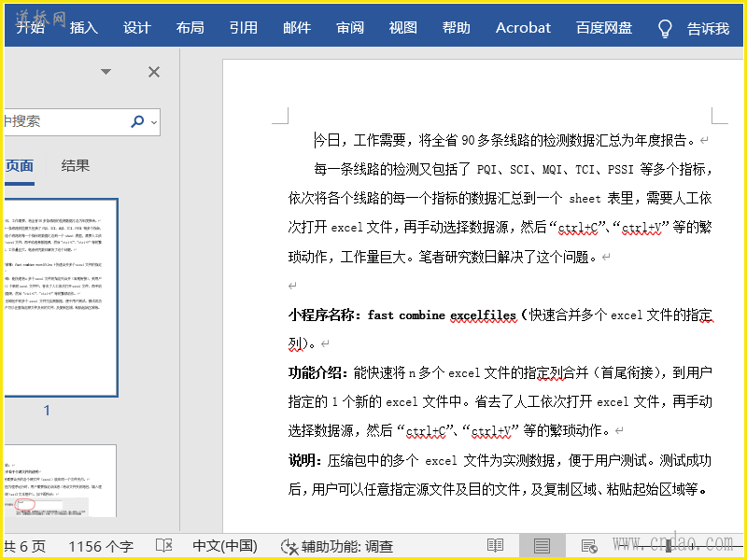Click the proofing check icon in status bar
Viewport: 747px width, 560px height.
pos(164,546)
